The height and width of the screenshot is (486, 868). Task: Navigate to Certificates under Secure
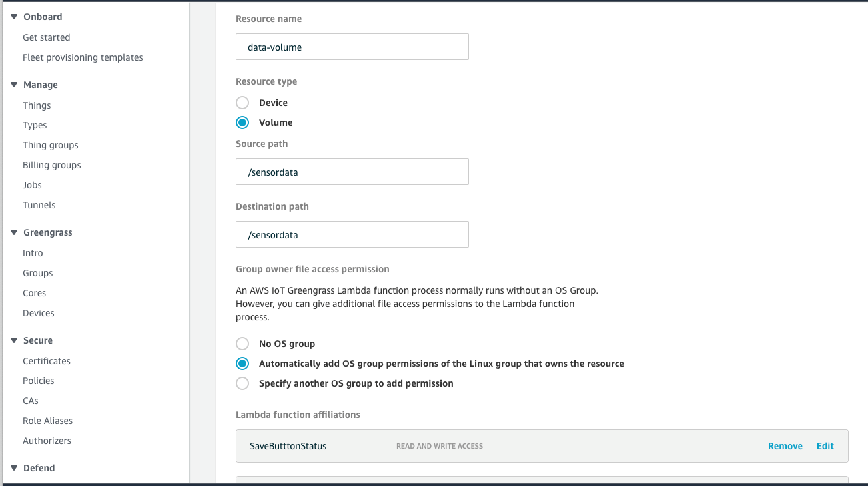pyautogui.click(x=47, y=361)
